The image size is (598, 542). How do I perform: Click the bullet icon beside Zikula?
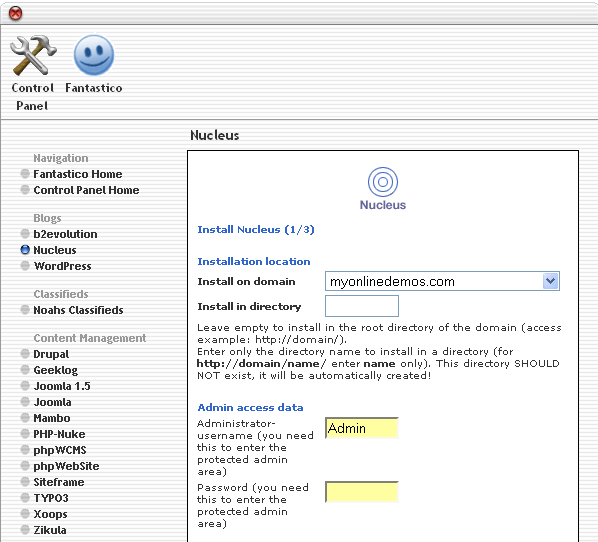point(25,530)
